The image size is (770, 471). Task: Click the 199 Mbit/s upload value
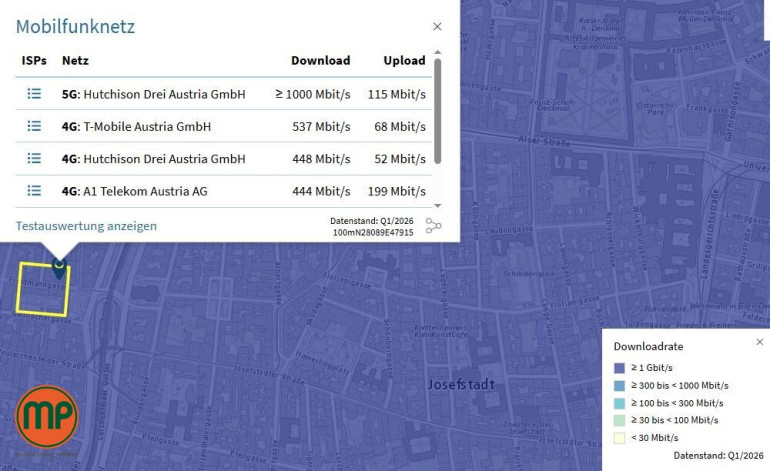397,191
